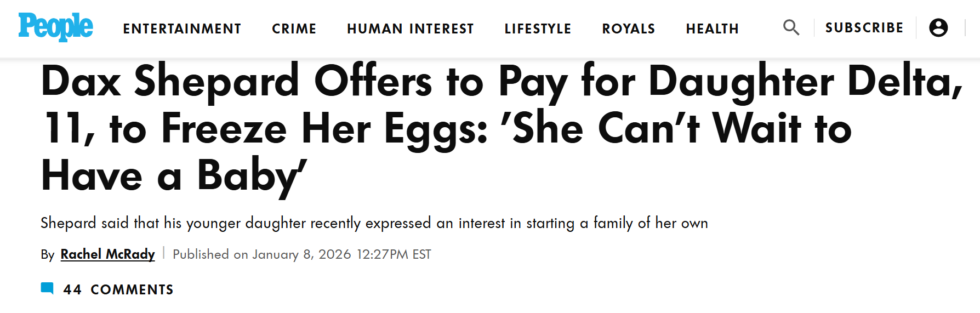Navigate to the Royals section
The width and height of the screenshot is (980, 313).
pos(629,29)
